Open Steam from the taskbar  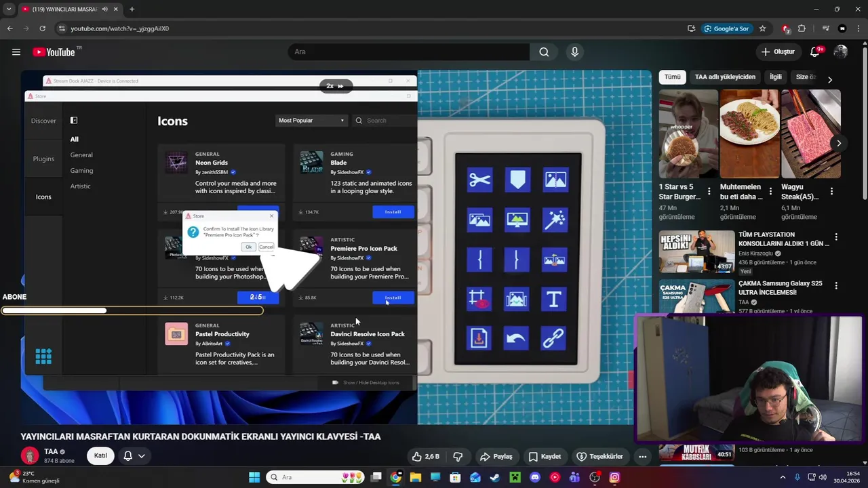(495, 477)
